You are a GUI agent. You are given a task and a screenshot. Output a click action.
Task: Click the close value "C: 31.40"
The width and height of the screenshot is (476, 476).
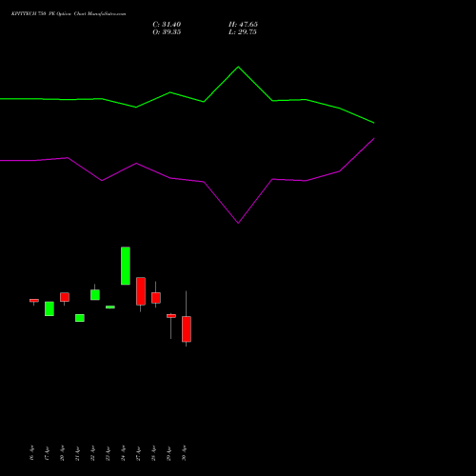167,25
